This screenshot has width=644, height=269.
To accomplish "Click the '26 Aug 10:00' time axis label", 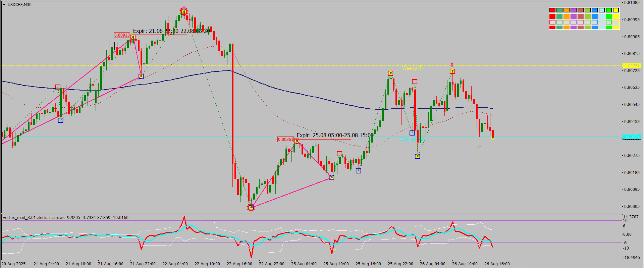I will (x=465, y=264).
